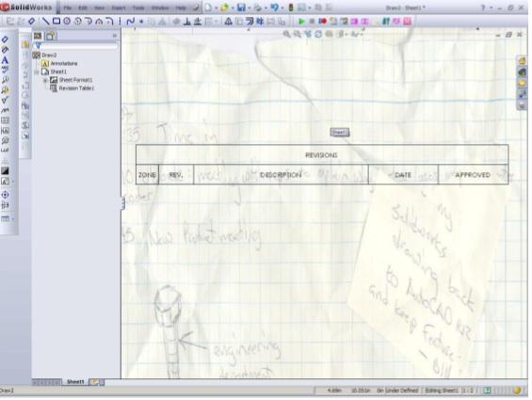Click the Note annotation tool (letter A)

click(5, 60)
